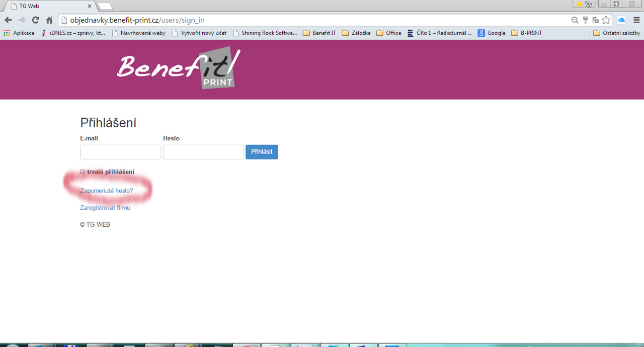Open the Shining Rock Software bookmark
Viewport: 644px width, 347px height.
tap(265, 33)
